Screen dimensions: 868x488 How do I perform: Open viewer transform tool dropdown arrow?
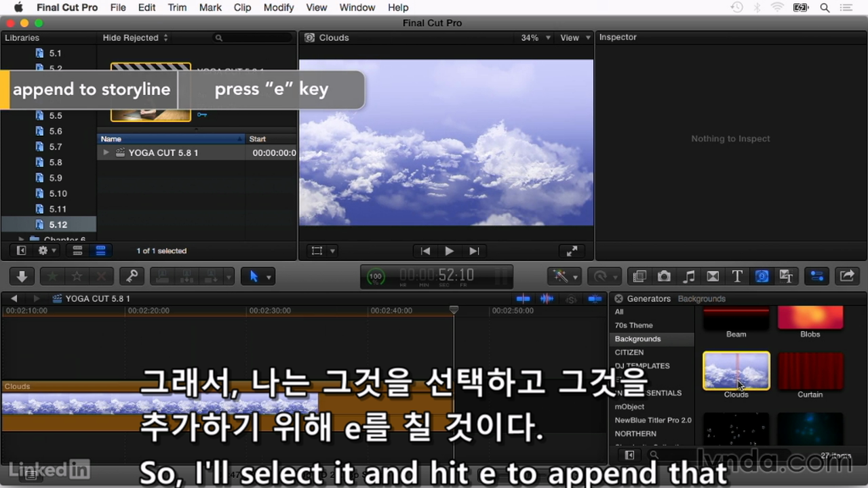tap(332, 251)
